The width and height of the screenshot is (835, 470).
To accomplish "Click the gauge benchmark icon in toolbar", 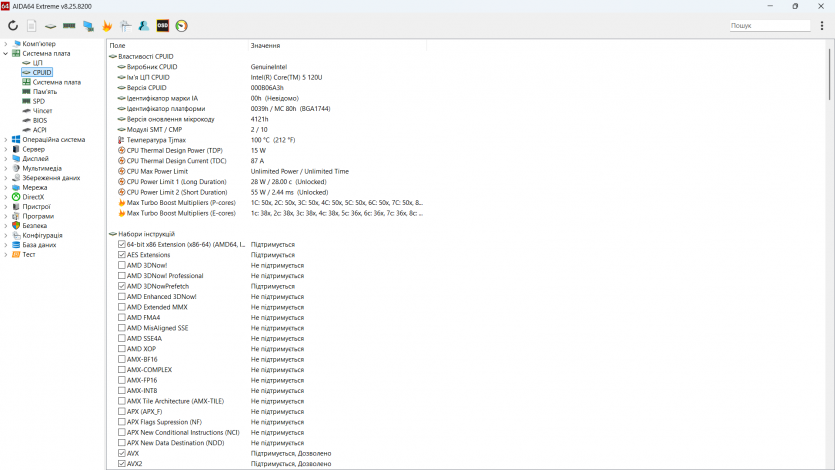I will coord(182,26).
